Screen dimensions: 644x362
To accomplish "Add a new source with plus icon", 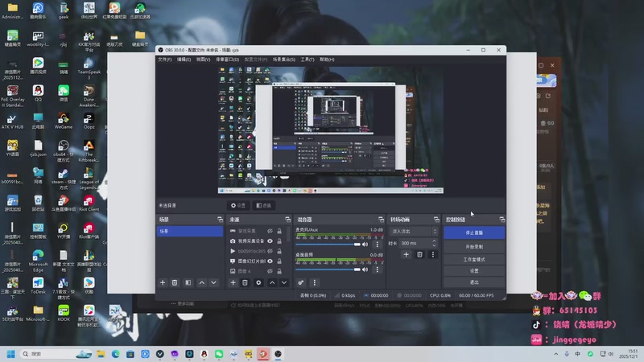I will point(233,283).
